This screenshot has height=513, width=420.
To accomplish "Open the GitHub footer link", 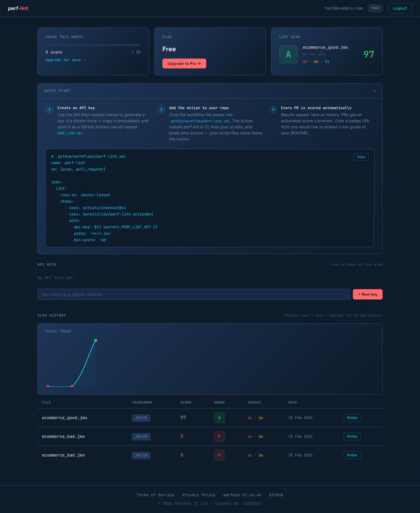I will point(276,495).
